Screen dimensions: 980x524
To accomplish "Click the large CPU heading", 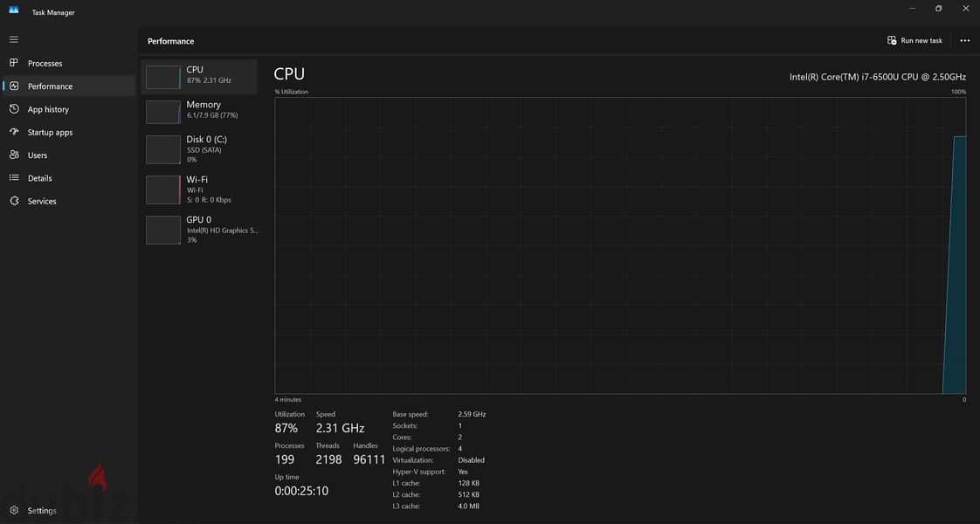I will tap(289, 73).
